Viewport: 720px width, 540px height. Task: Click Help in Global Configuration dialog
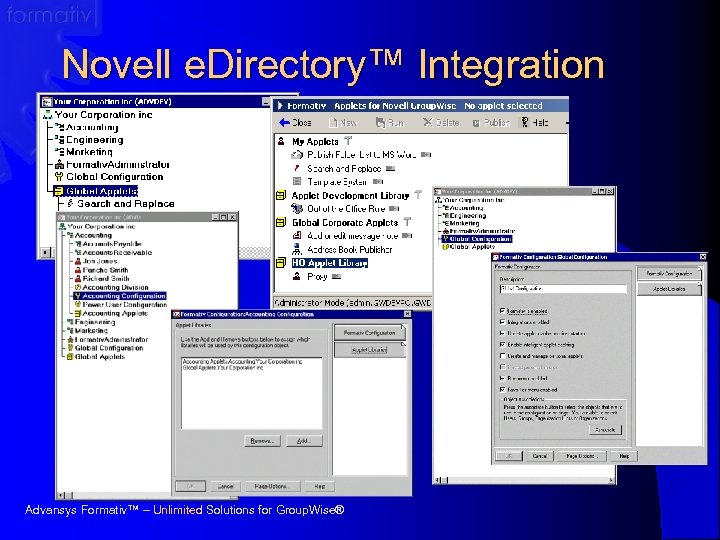pyautogui.click(x=624, y=456)
